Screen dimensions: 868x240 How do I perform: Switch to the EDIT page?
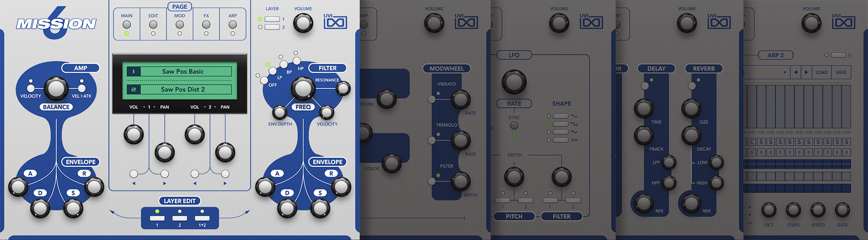click(x=153, y=24)
